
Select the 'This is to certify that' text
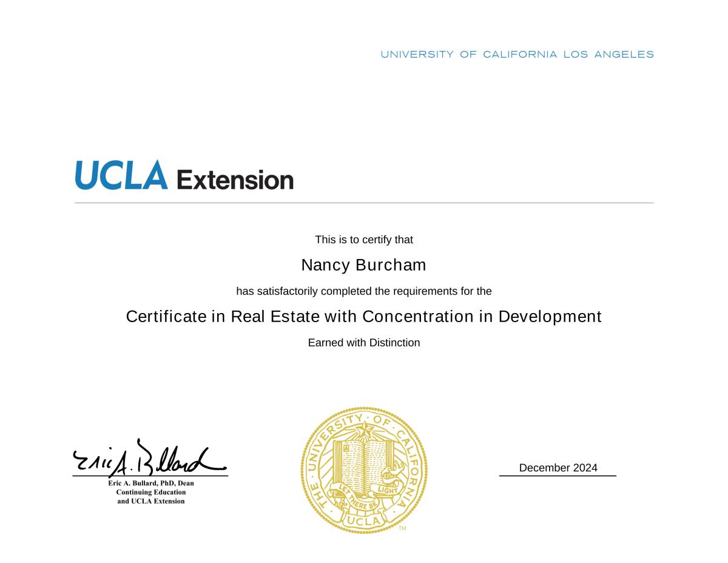(x=364, y=240)
